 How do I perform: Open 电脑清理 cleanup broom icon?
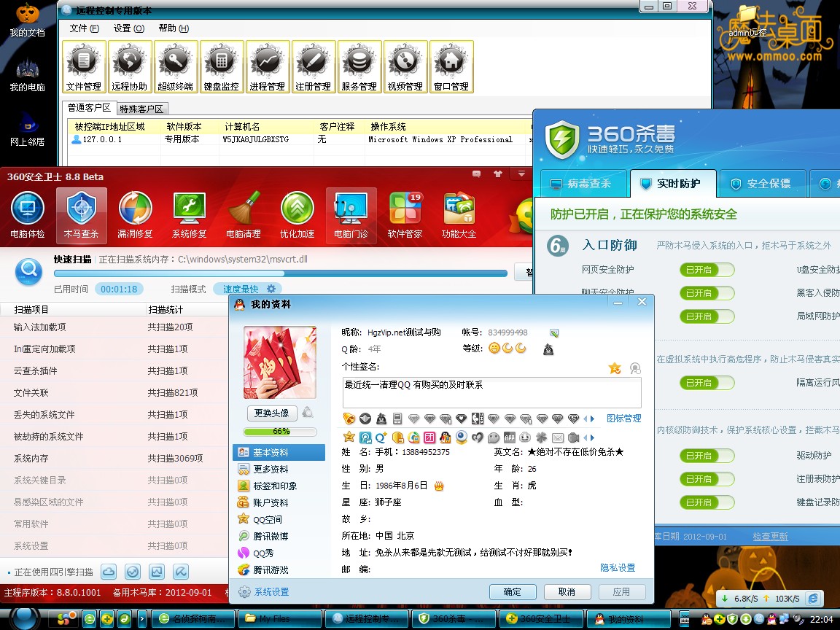click(244, 215)
